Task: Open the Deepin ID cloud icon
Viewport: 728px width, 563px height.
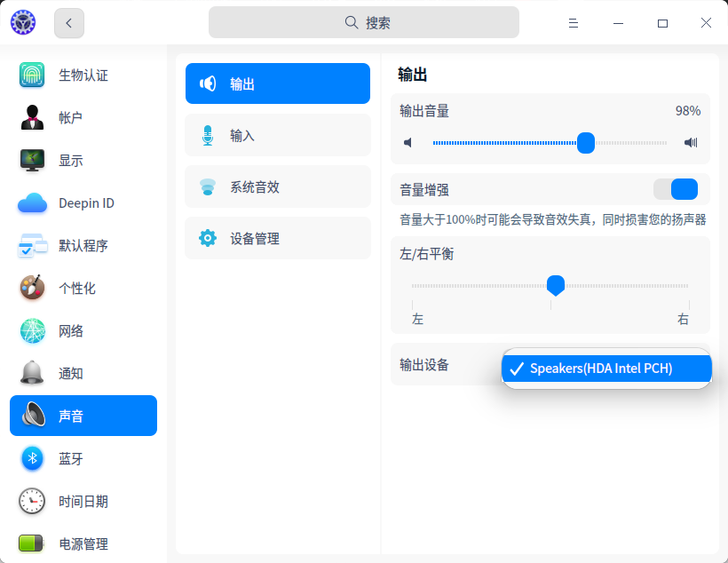Action: (x=32, y=203)
